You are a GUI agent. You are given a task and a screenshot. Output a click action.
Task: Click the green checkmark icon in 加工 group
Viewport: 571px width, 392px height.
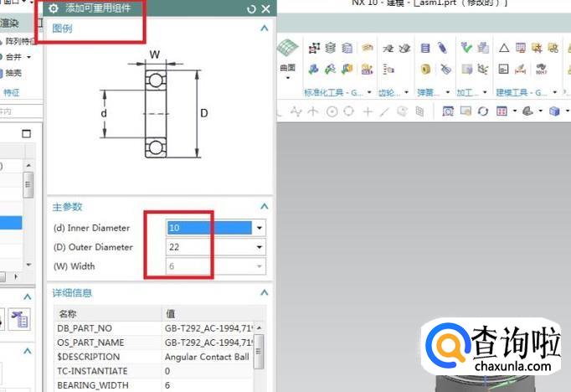(466, 48)
